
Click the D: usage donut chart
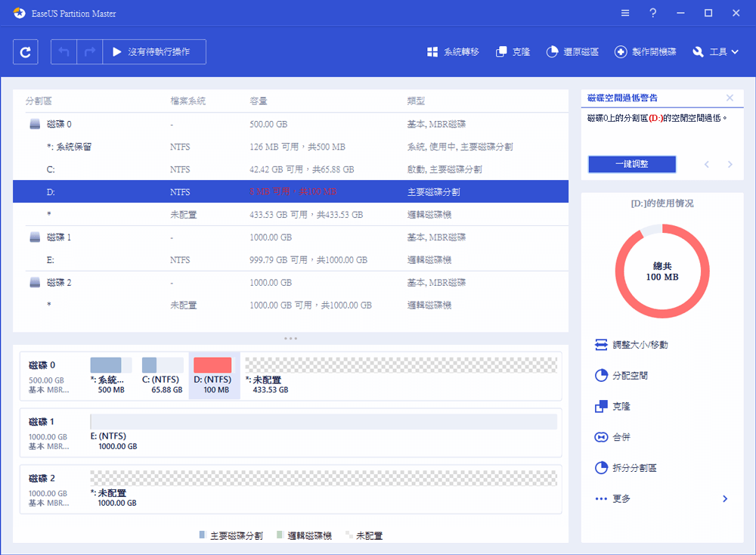(x=662, y=271)
